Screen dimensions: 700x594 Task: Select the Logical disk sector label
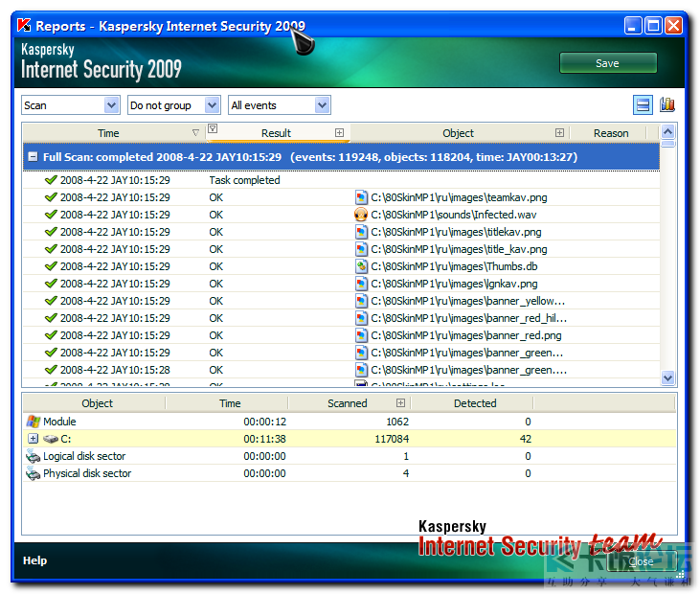pyautogui.click(x=84, y=456)
